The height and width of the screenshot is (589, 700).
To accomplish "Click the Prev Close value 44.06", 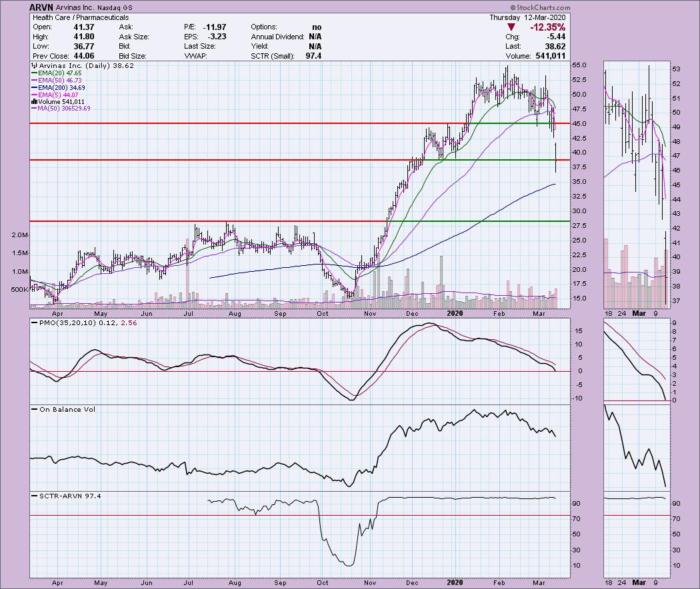I will pyautogui.click(x=83, y=56).
